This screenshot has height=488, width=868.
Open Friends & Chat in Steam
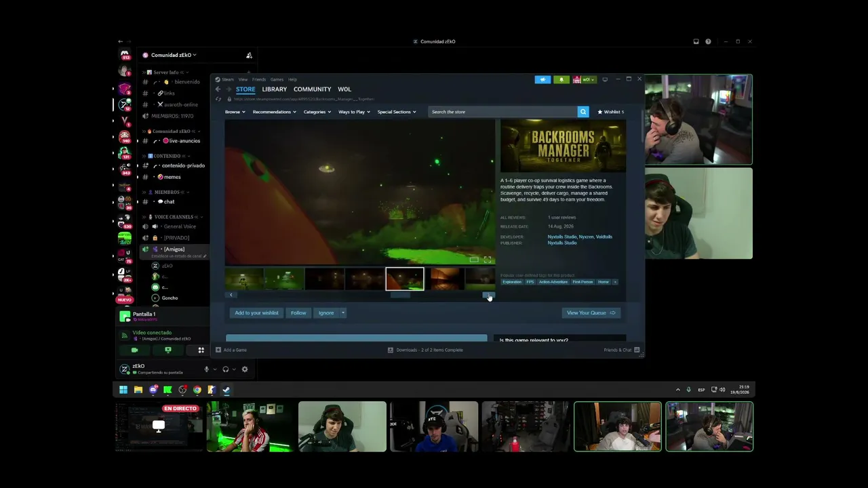point(621,350)
